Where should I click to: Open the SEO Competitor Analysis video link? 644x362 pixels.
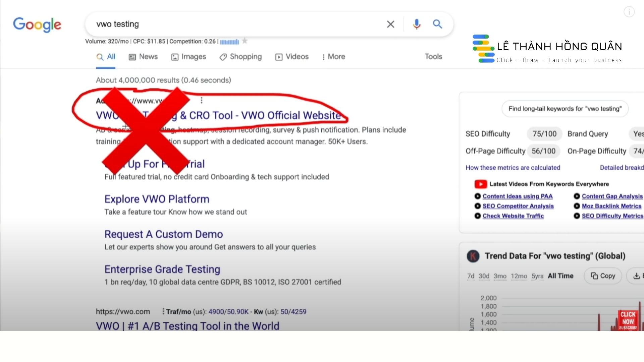tap(518, 206)
